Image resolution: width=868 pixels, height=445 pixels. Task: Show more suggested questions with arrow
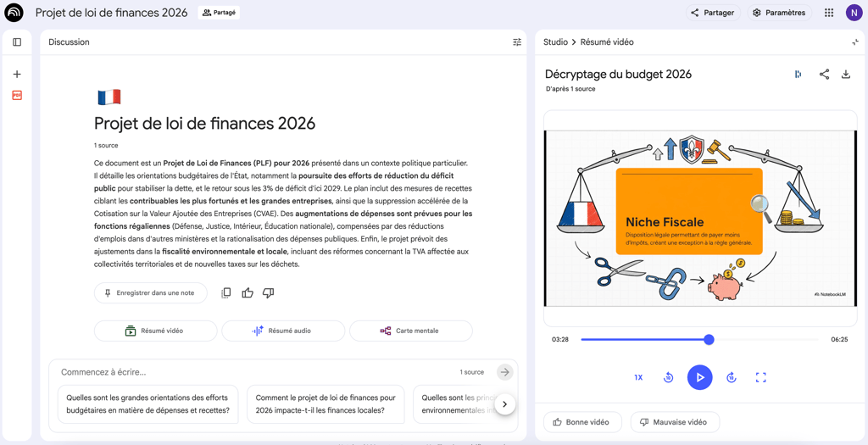click(x=504, y=404)
